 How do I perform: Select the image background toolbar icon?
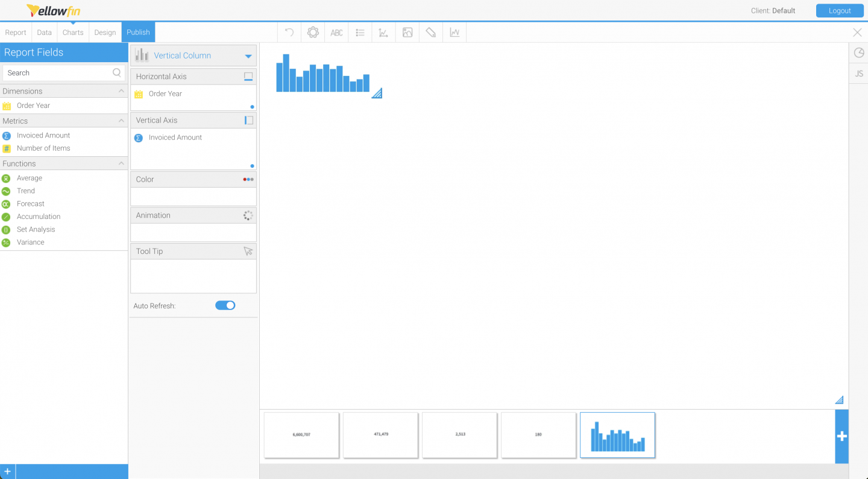pyautogui.click(x=407, y=32)
